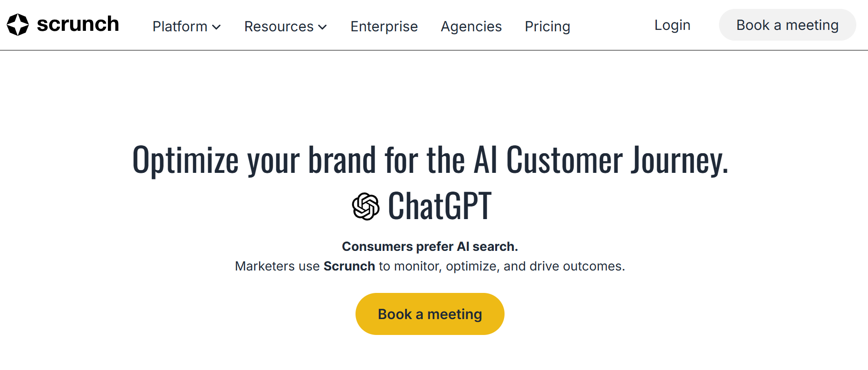Click the rounded gray Book a meeting pill
Viewport: 868px width, 370px height.
tap(787, 25)
